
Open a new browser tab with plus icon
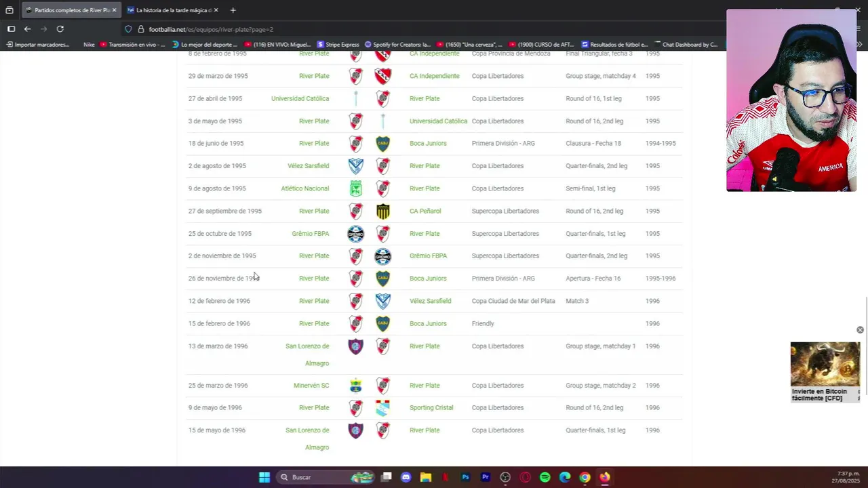[x=233, y=10]
